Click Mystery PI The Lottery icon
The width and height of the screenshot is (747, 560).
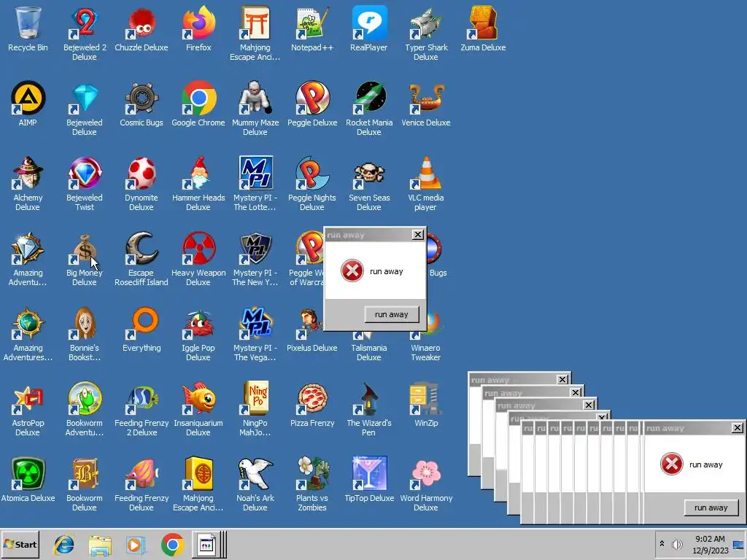pyautogui.click(x=255, y=174)
